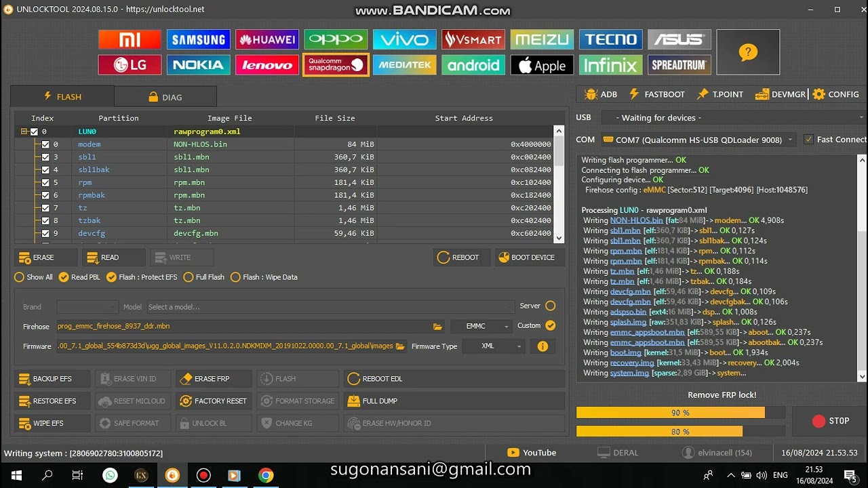868x488 pixels.
Task: Browse for Firmware folder icon
Action: 400,346
